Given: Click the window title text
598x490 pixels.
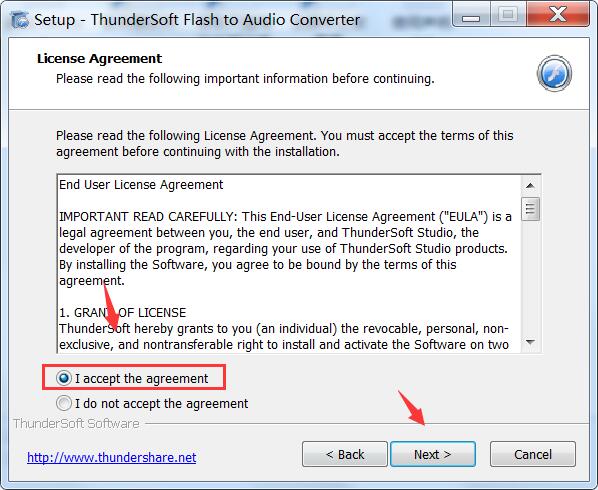Looking at the screenshot, I should (197, 20).
